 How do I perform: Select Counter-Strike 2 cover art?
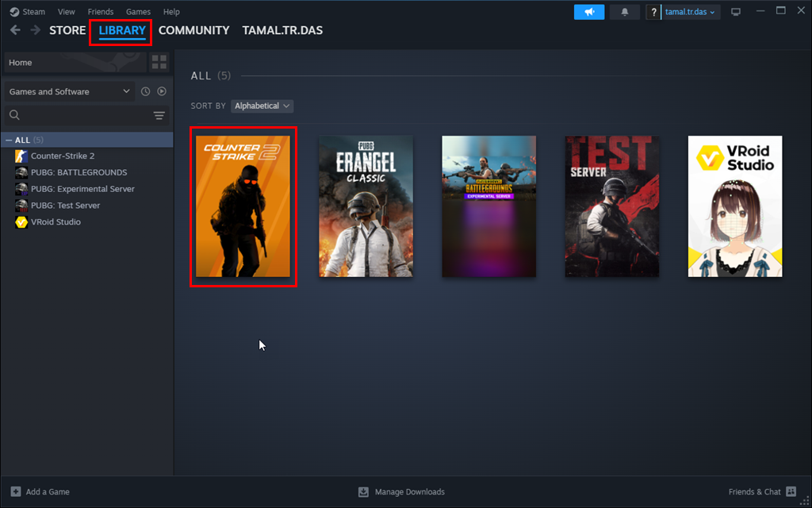(x=243, y=206)
